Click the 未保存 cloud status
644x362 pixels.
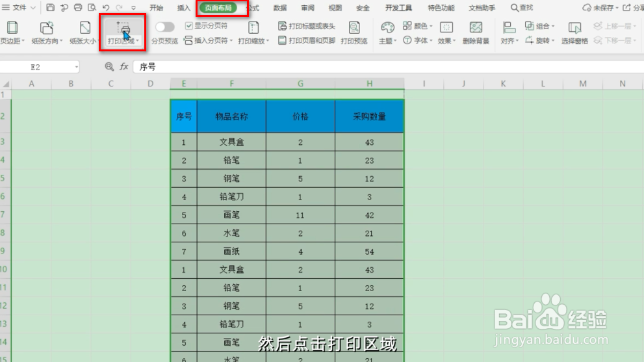600,8
